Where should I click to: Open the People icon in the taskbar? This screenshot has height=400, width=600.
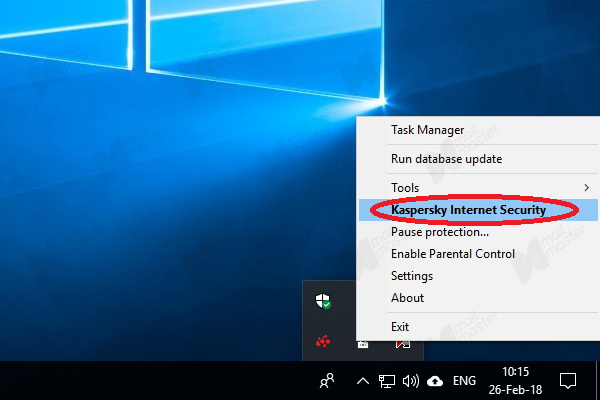[327, 381]
